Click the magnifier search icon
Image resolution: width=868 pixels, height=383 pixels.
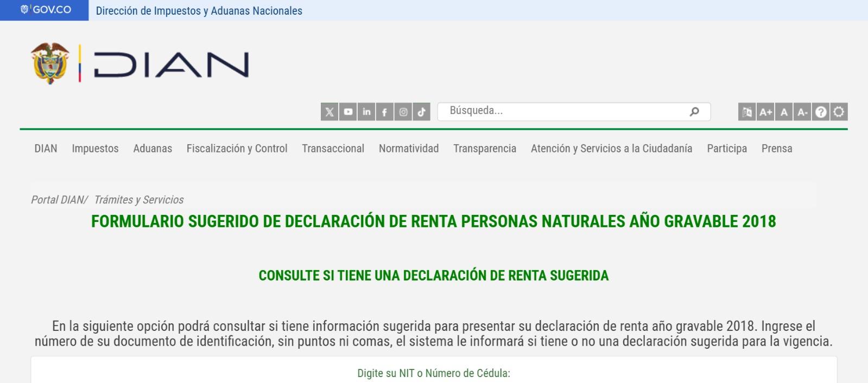694,112
